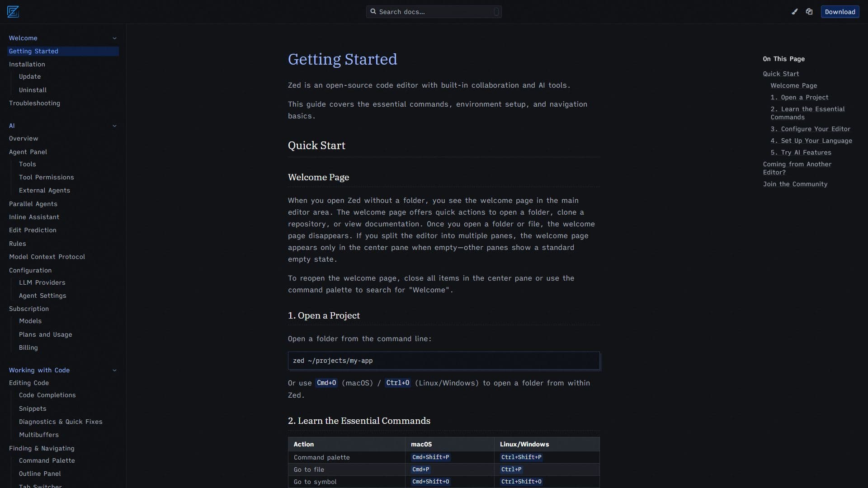868x488 pixels.
Task: Jump to Coming from Another Editor? link
Action: click(797, 168)
